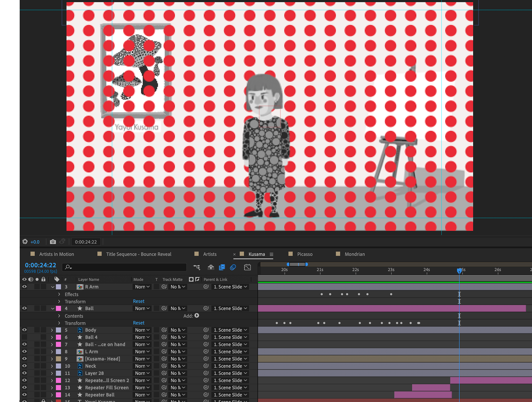Switch to the Artists composition tab
532x402 pixels.
[x=210, y=254]
